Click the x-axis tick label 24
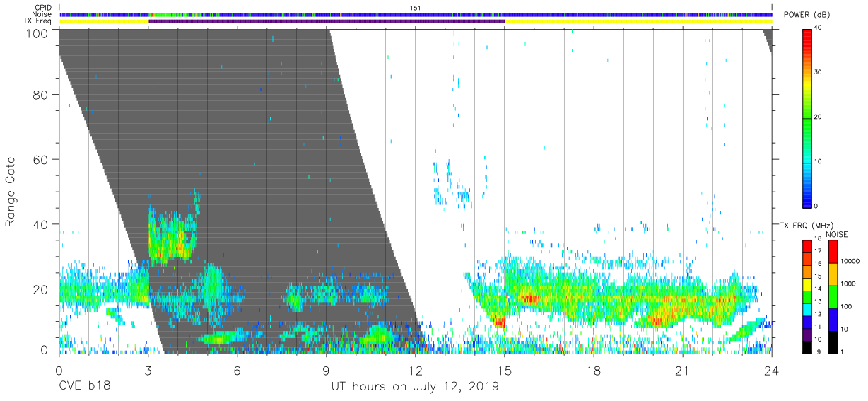 [x=772, y=371]
